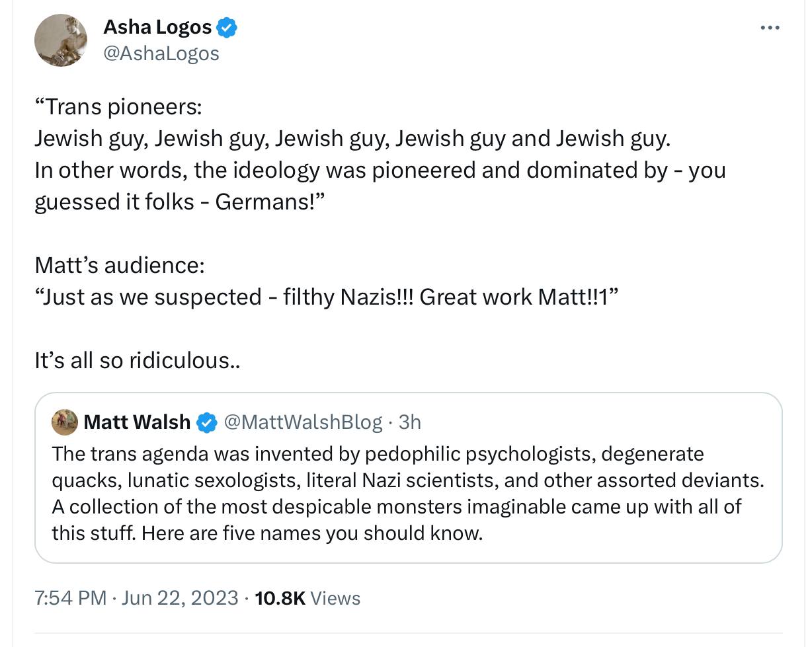Screen dimensions: 812x647
Task: Open the quoted tweet about trans agenda
Action: click(x=408, y=492)
